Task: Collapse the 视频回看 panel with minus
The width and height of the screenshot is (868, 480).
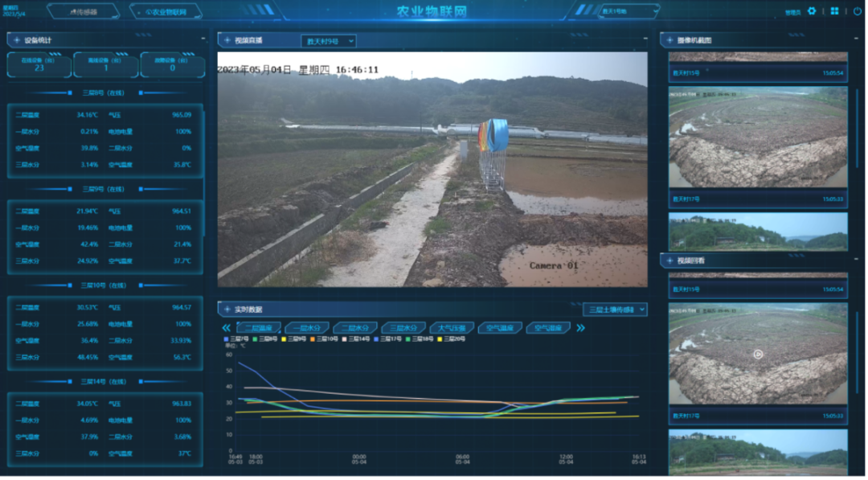Action: 857,259
